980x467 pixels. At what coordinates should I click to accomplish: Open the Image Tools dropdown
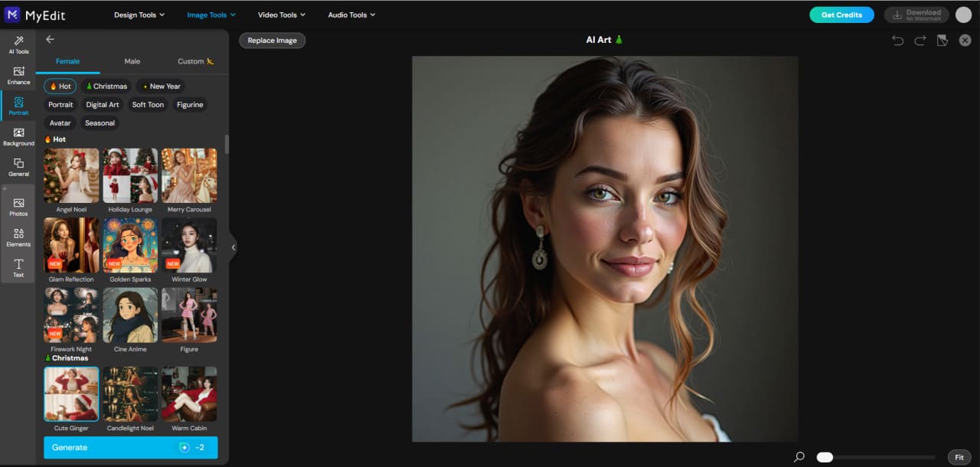[211, 14]
